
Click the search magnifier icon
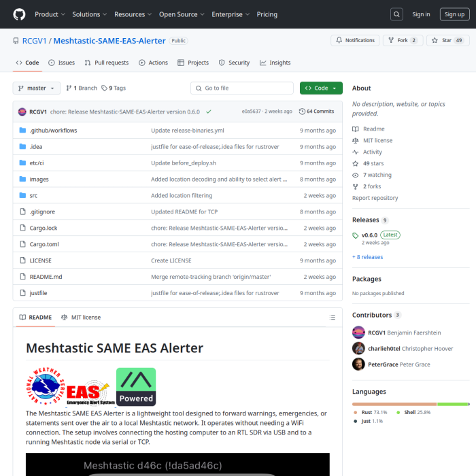(x=396, y=14)
